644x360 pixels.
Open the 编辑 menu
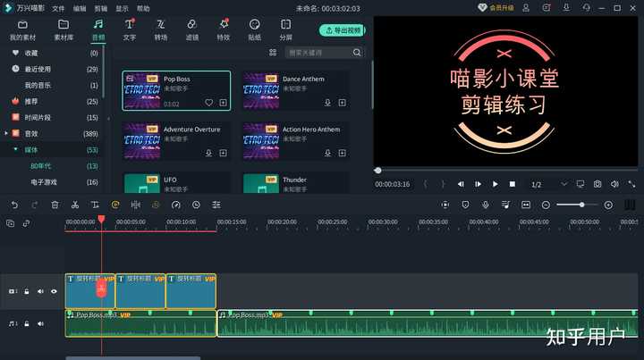point(80,8)
